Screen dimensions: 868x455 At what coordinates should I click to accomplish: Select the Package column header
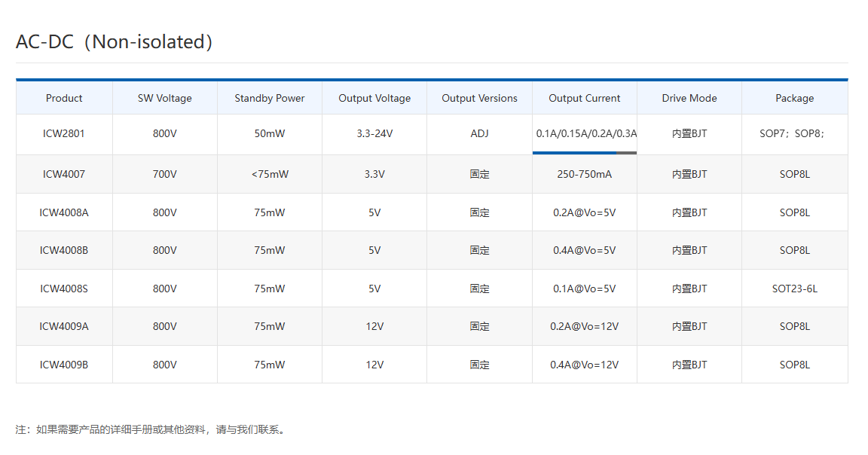pos(794,98)
